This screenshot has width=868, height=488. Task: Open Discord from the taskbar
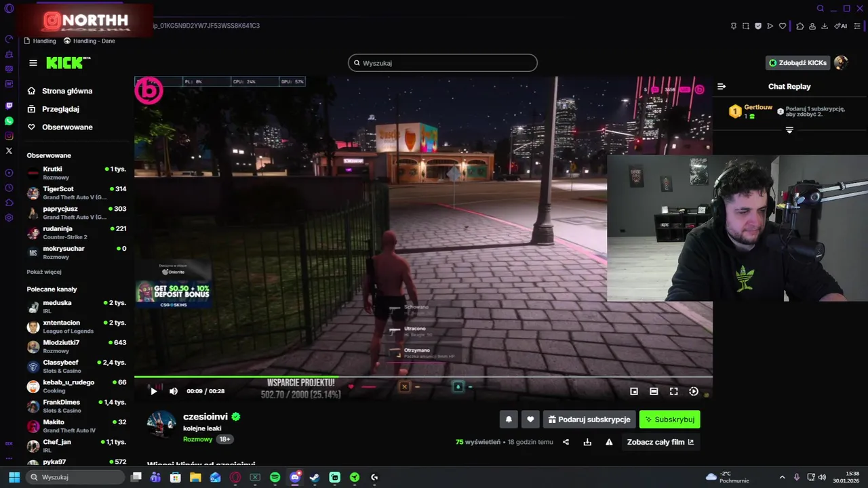tap(295, 477)
